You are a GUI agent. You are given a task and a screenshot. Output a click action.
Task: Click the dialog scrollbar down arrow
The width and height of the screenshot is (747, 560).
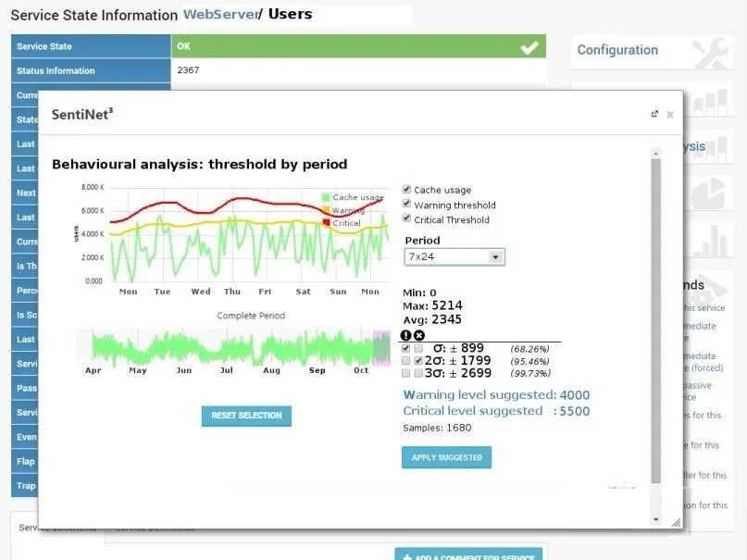pos(656,519)
